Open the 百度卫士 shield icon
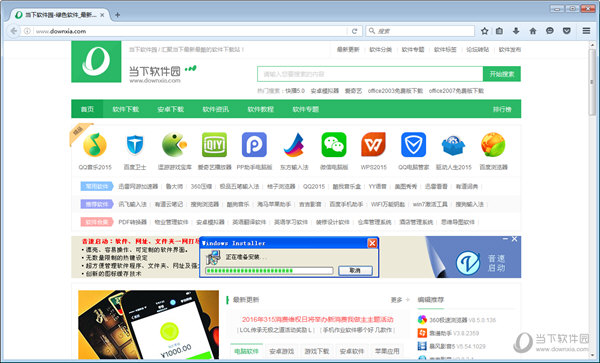The image size is (600, 363). (x=135, y=145)
